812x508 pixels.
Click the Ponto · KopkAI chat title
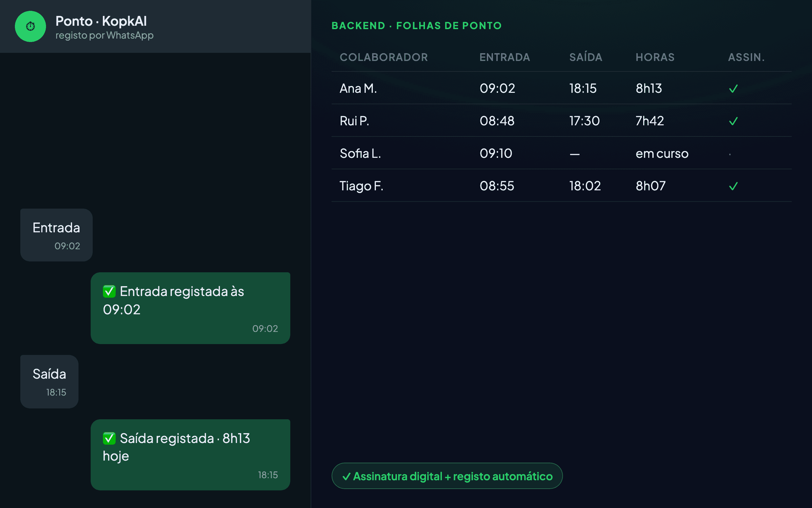[x=101, y=21]
